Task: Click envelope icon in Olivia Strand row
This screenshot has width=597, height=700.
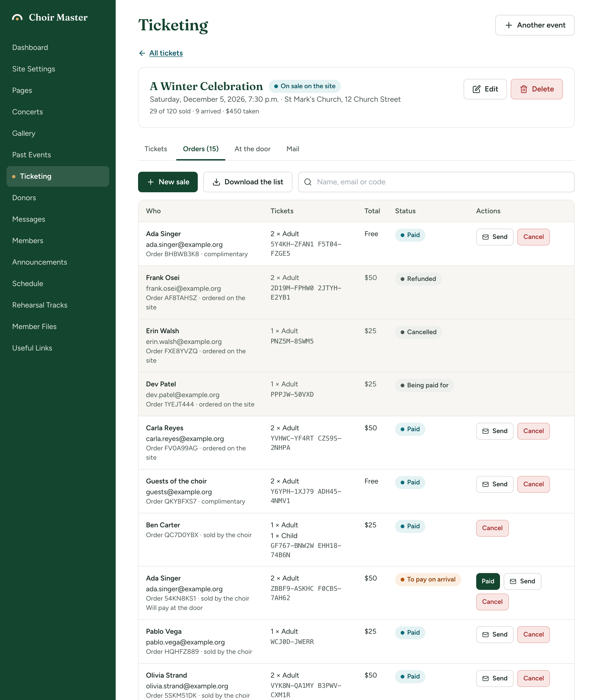Action: point(486,679)
